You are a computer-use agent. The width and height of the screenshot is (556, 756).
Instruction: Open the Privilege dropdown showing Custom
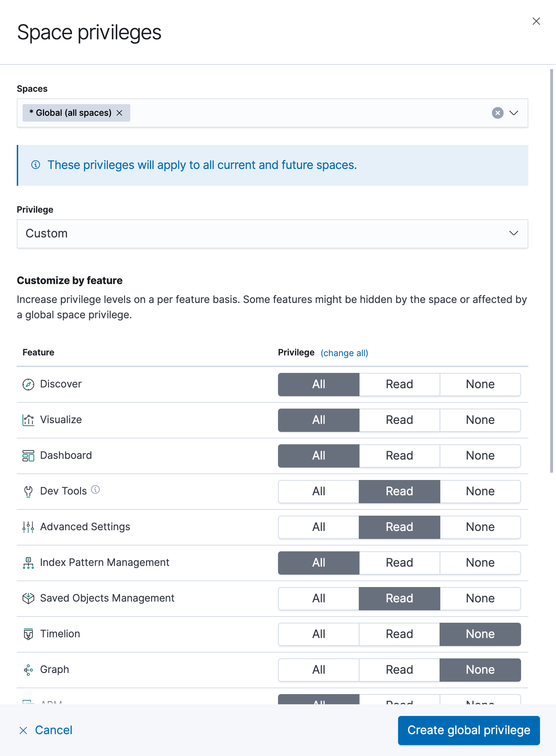click(272, 233)
